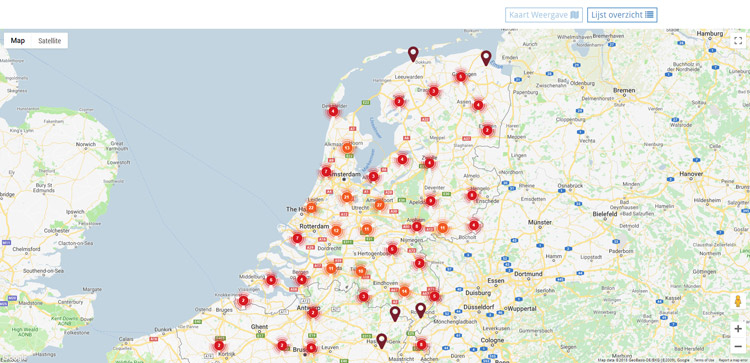Click the dark red pin near Dokkum
Screen dimensions: 750x363
point(413,54)
